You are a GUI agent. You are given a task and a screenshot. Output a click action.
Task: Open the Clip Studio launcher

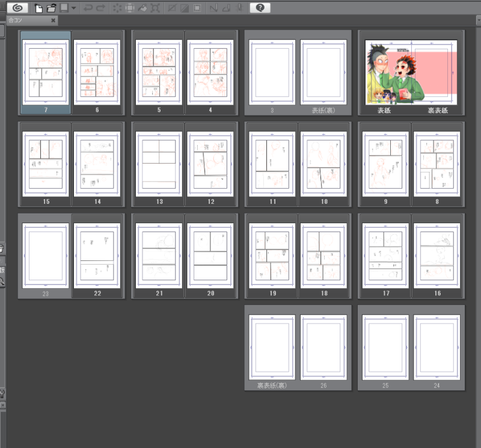tap(17, 8)
